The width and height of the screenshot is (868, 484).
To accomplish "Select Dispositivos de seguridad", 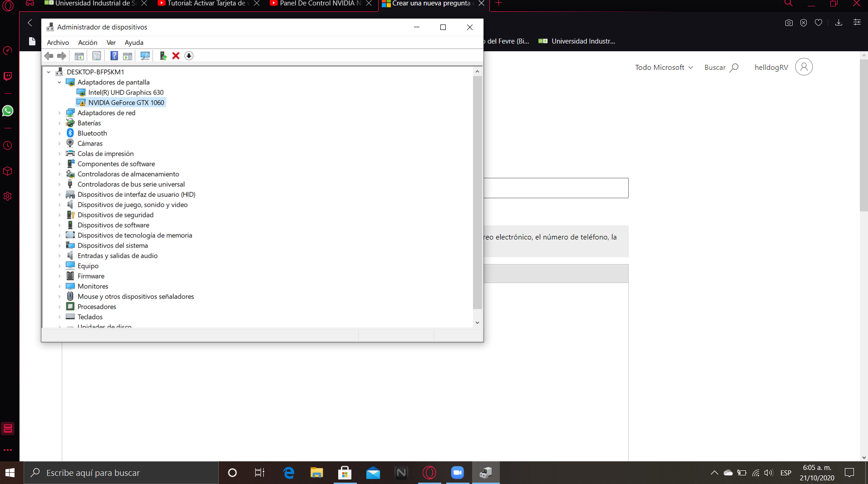I will click(x=115, y=215).
